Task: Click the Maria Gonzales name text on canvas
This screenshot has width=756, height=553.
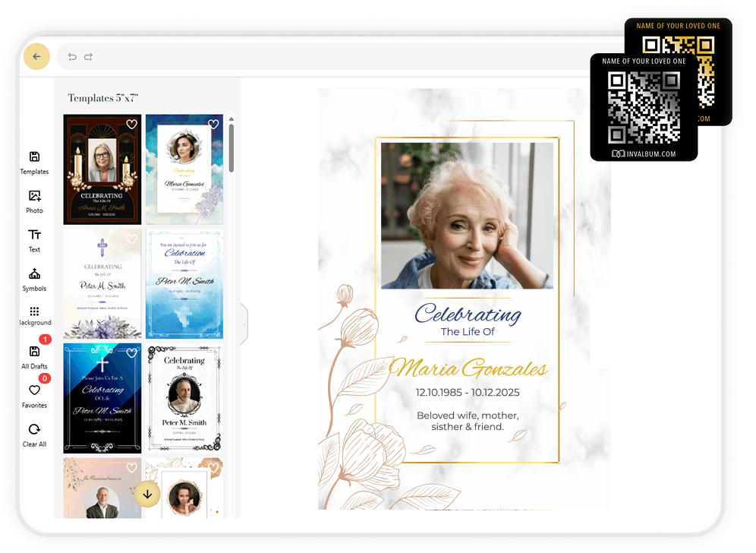Action: point(468,370)
